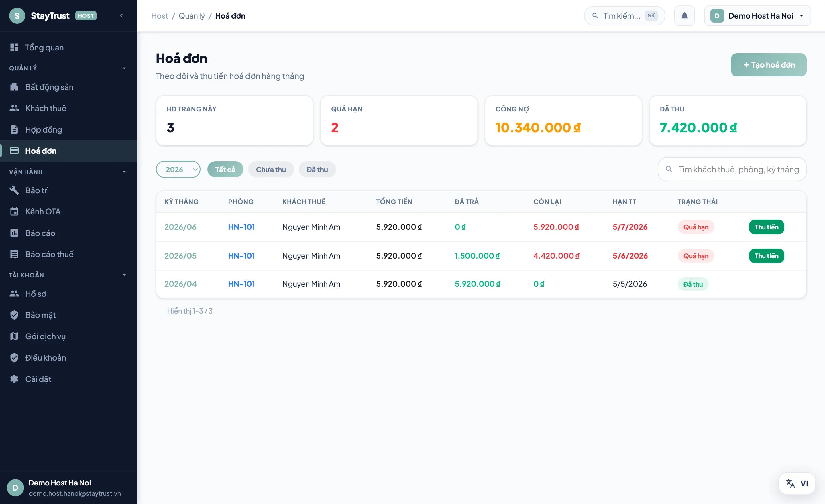
Task: Click the sidebar footer Demo Host Ha Noi profile
Action: [69, 488]
